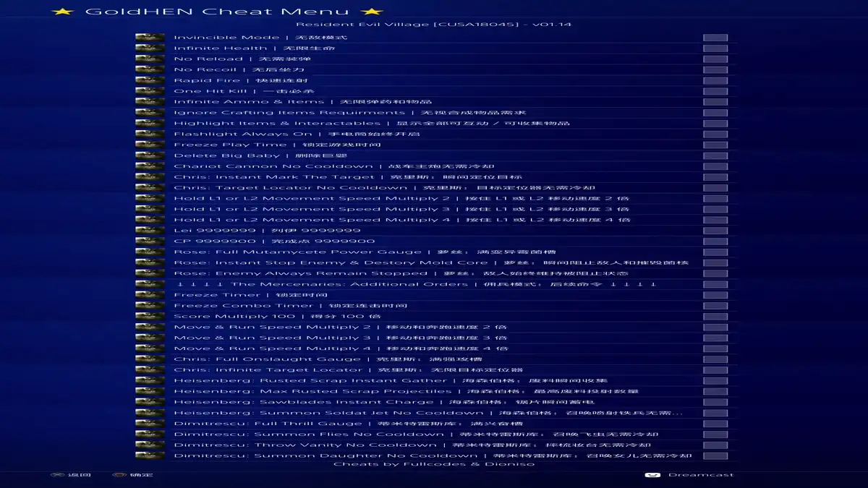
Task: Click the thumbnail icon beside One Hit Kill
Action: click(x=150, y=91)
